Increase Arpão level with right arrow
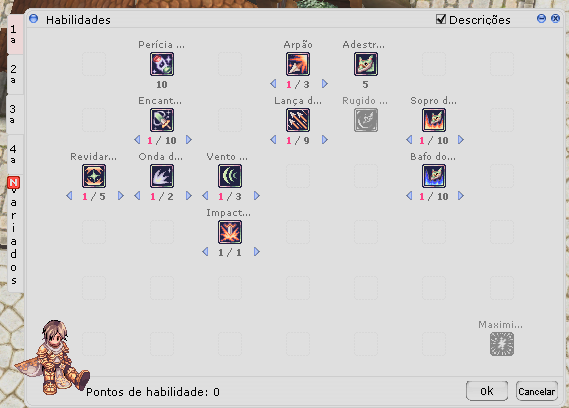Viewport: 569px width, 408px height. click(325, 84)
